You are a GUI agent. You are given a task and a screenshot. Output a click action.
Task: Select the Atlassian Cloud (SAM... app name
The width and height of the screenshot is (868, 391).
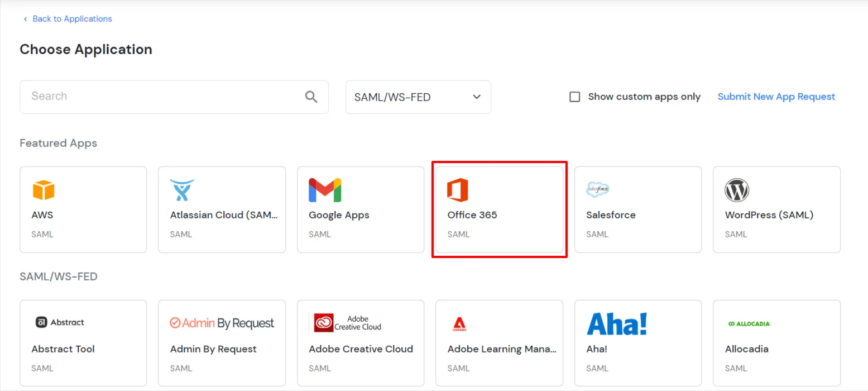tap(223, 214)
